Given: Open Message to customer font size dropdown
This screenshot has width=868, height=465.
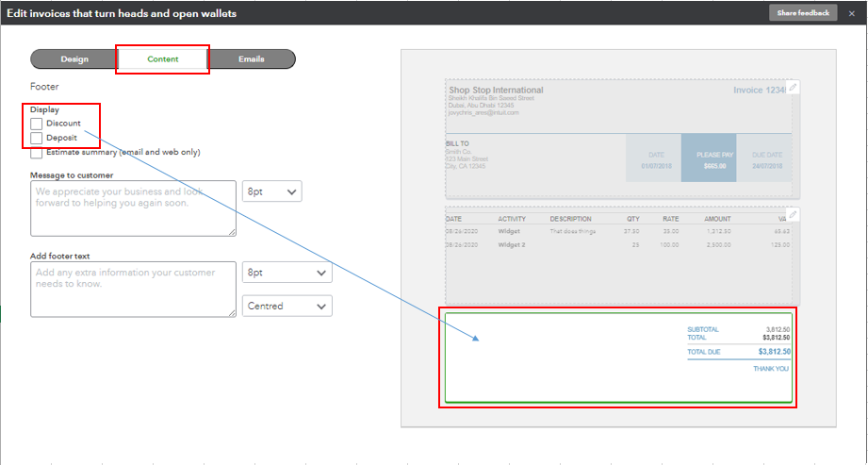Looking at the screenshot, I should click(271, 191).
